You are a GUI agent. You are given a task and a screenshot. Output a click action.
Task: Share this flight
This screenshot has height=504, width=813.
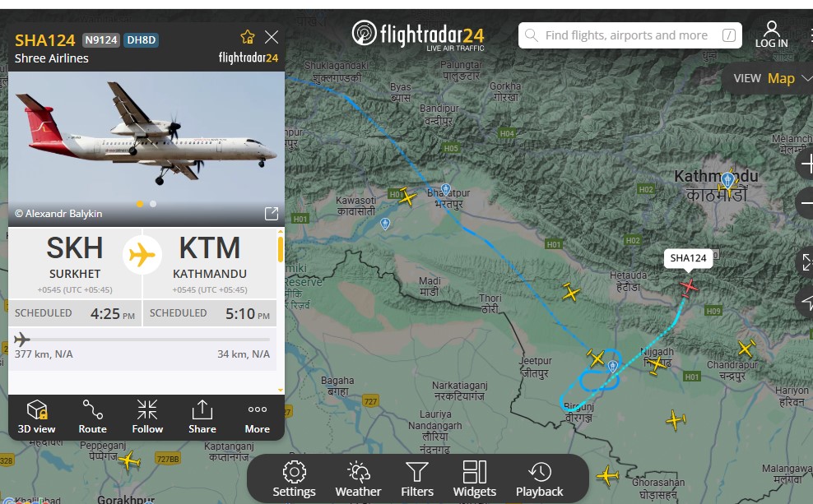tap(202, 417)
